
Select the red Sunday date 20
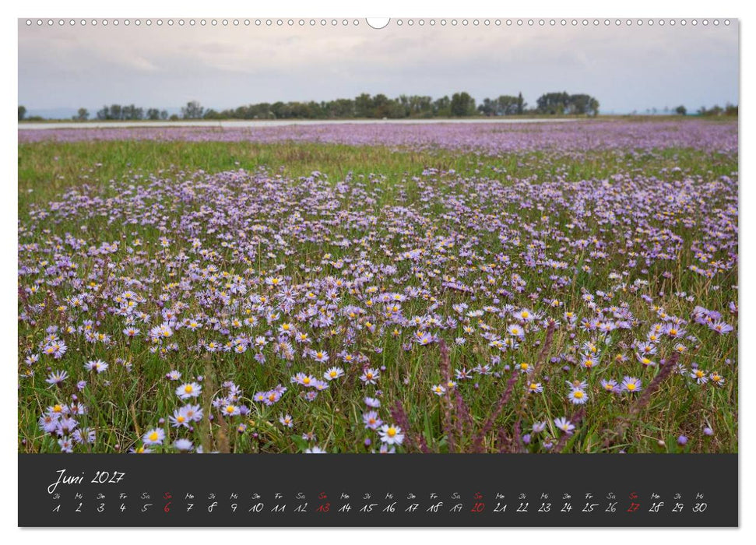(478, 508)
